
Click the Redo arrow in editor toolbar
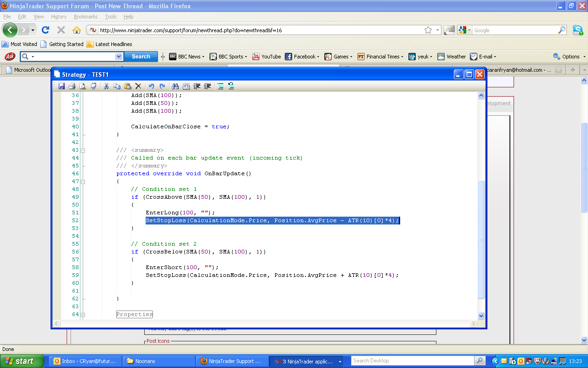click(x=162, y=86)
